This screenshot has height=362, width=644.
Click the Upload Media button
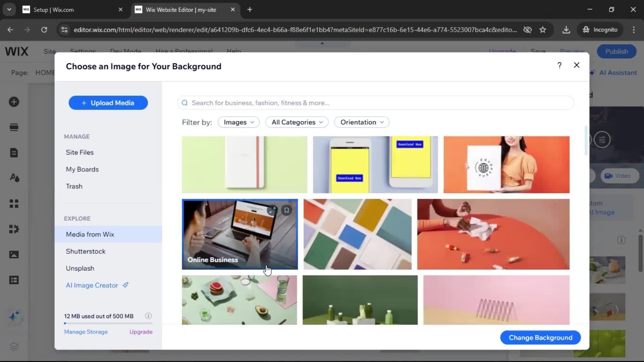[108, 103]
